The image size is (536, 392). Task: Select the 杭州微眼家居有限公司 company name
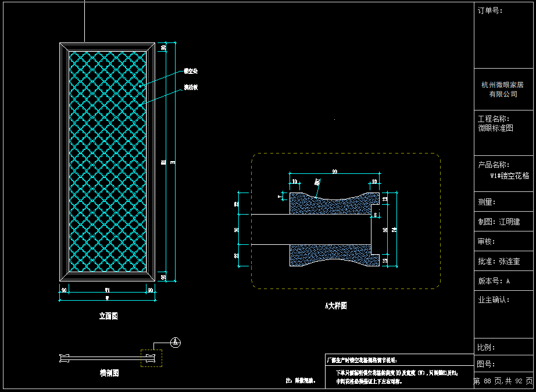pyautogui.click(x=502, y=89)
